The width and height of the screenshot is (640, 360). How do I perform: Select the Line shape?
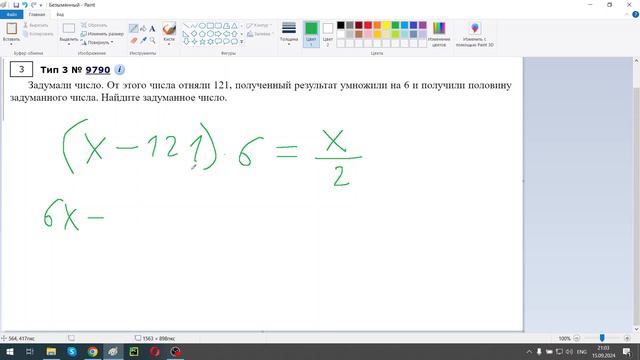[186, 26]
